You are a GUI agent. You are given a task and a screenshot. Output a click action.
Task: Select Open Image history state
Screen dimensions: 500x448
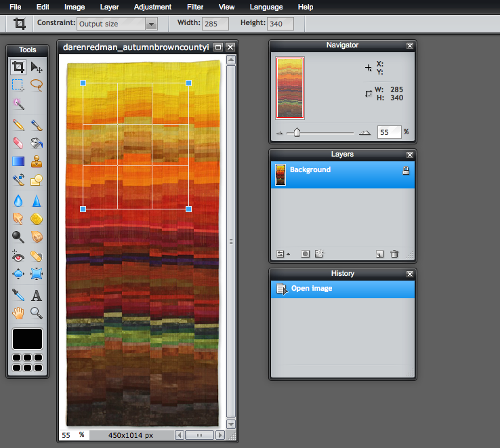click(x=343, y=289)
